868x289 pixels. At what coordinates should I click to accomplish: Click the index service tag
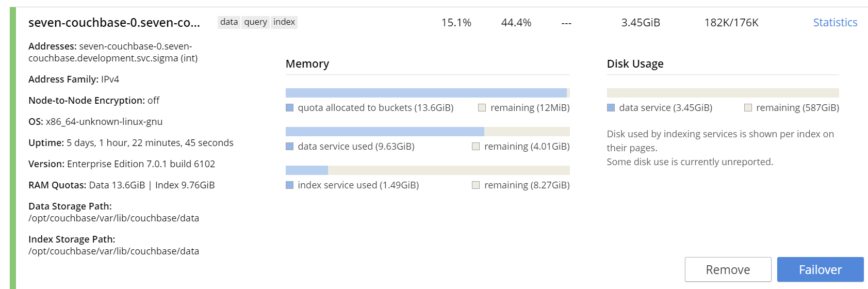point(284,22)
